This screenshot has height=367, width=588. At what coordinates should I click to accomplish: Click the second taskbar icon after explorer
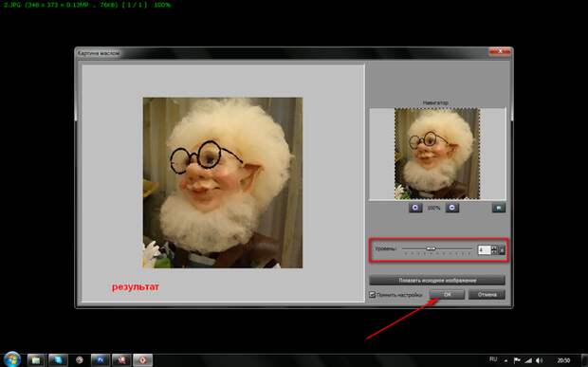point(58,360)
